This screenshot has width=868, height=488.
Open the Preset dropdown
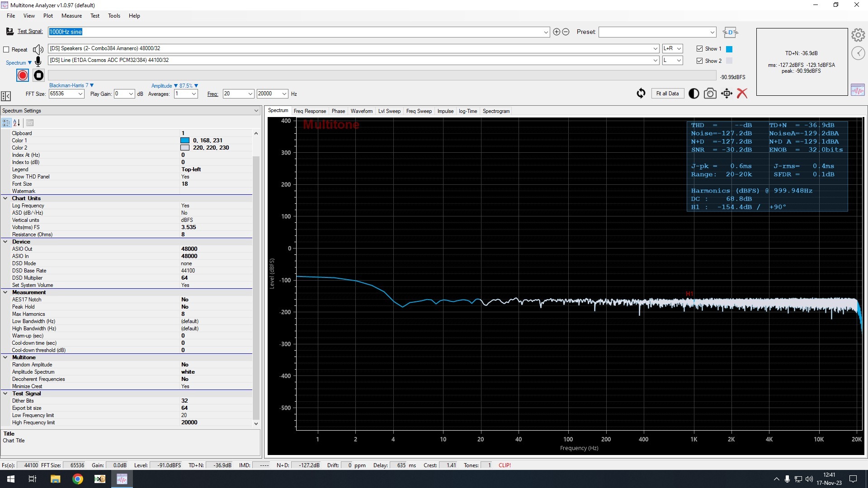712,32
